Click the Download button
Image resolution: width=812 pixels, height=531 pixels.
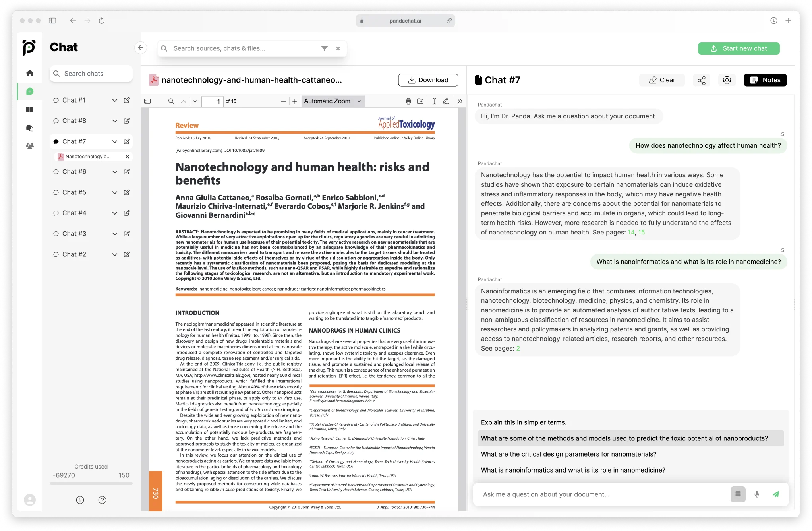pyautogui.click(x=428, y=80)
